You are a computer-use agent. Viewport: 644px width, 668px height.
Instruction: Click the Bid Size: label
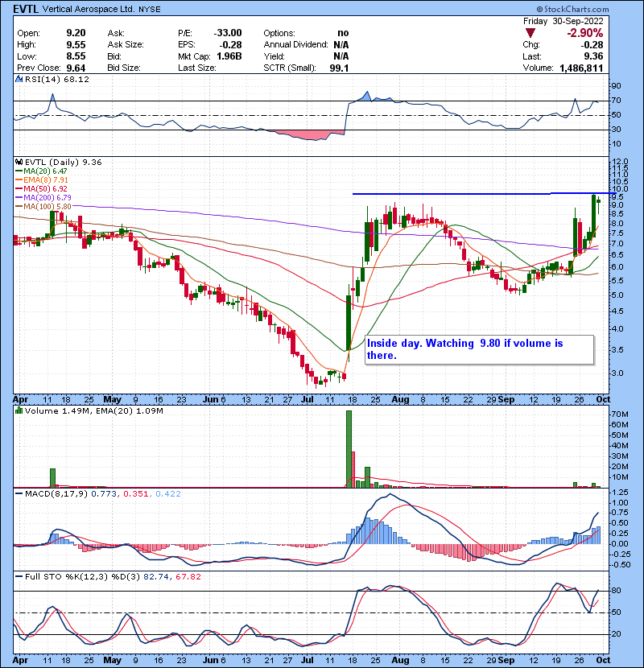(124, 68)
